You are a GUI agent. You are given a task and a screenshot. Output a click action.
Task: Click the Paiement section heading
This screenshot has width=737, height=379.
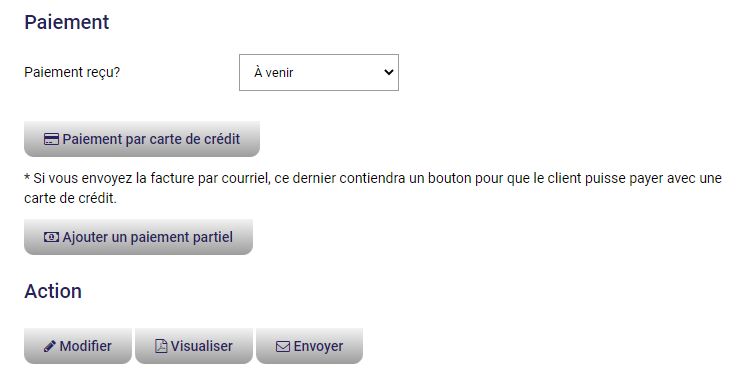coord(67,22)
